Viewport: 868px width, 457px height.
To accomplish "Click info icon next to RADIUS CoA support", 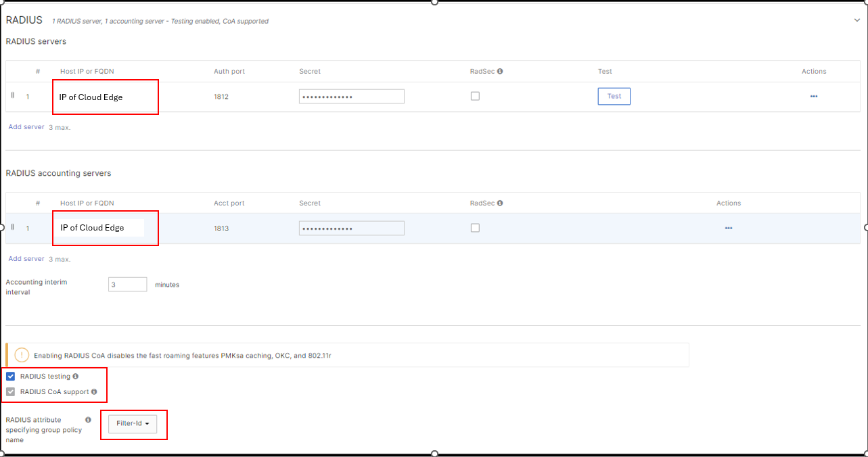I will (x=94, y=391).
